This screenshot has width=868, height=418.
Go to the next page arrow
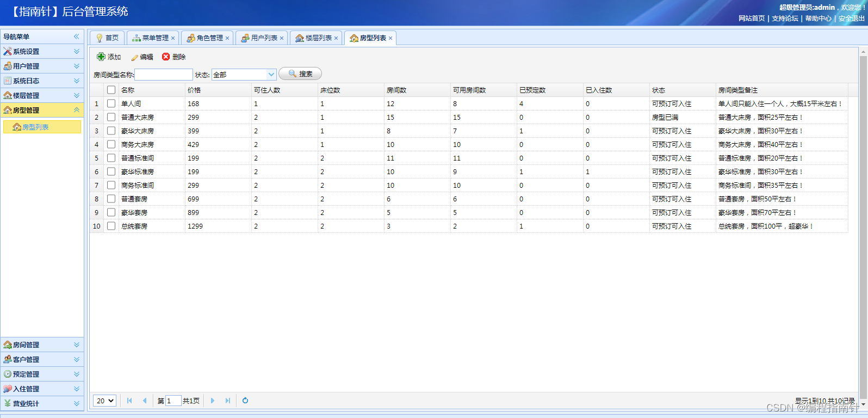point(213,401)
